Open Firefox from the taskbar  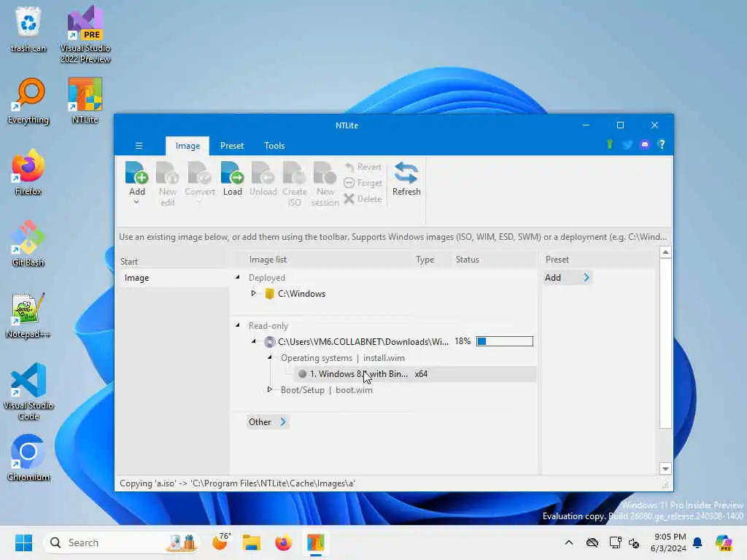pyautogui.click(x=284, y=542)
